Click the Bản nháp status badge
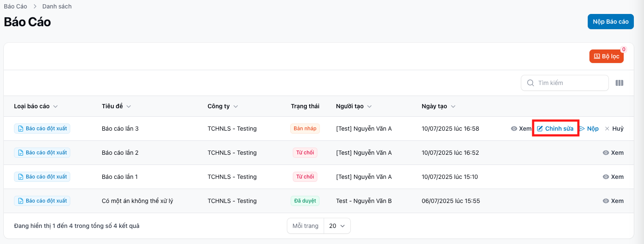This screenshot has width=644, height=244. [x=305, y=129]
